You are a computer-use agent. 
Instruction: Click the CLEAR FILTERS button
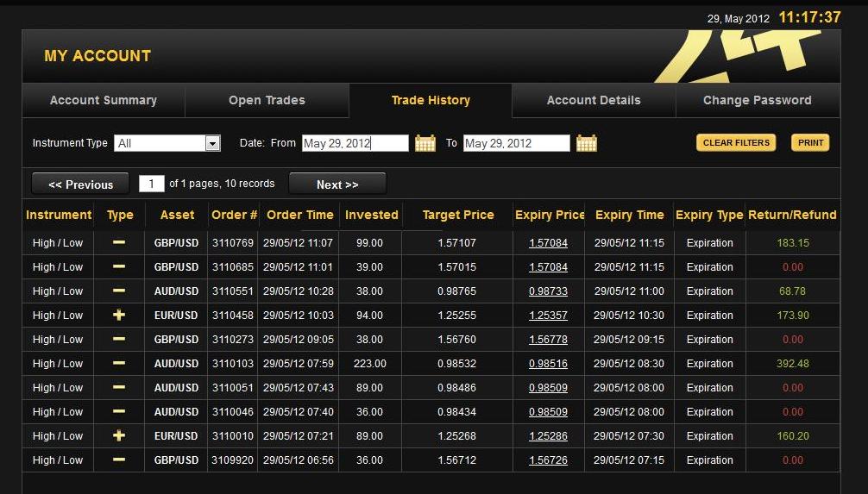[736, 143]
